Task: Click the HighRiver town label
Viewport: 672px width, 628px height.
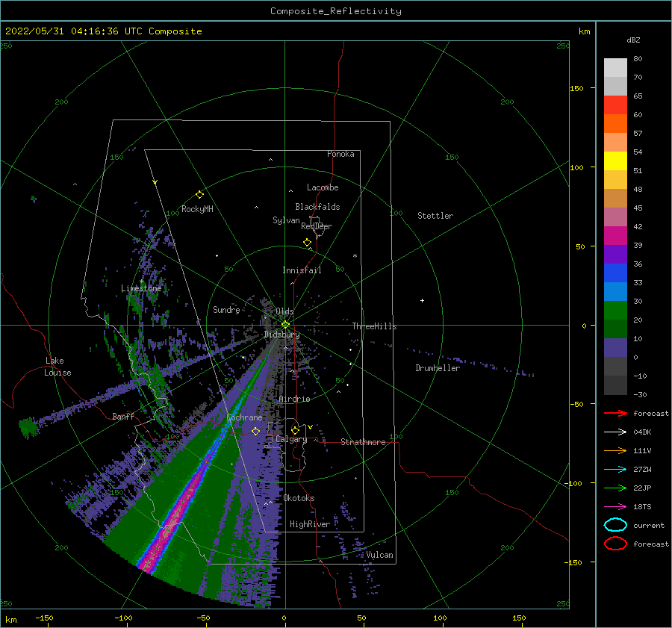Action: point(310,524)
